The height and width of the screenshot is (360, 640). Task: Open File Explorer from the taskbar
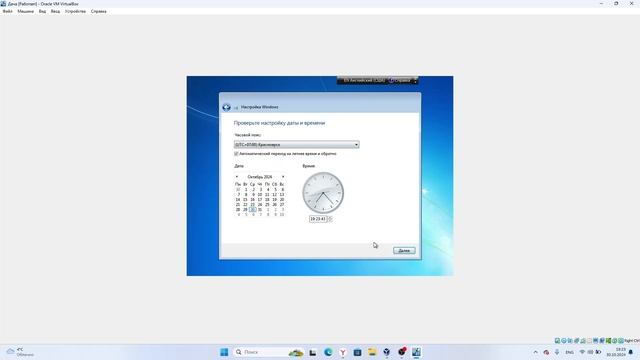click(x=372, y=352)
